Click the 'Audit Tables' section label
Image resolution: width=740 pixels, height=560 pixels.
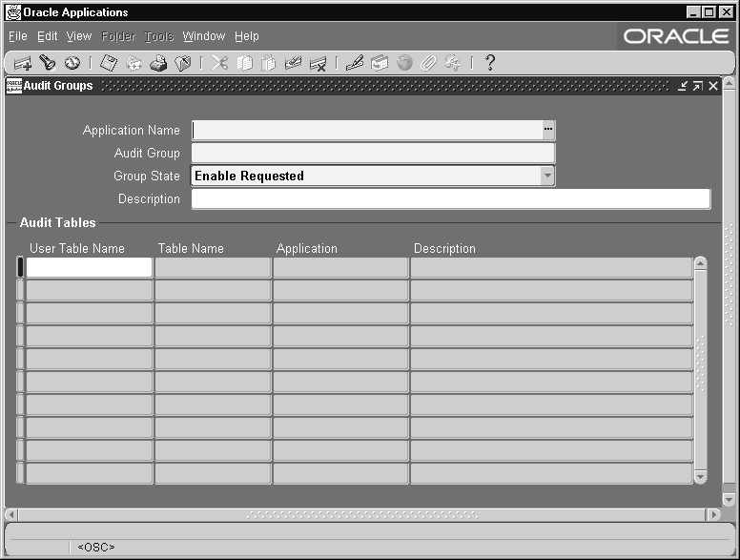pos(57,222)
